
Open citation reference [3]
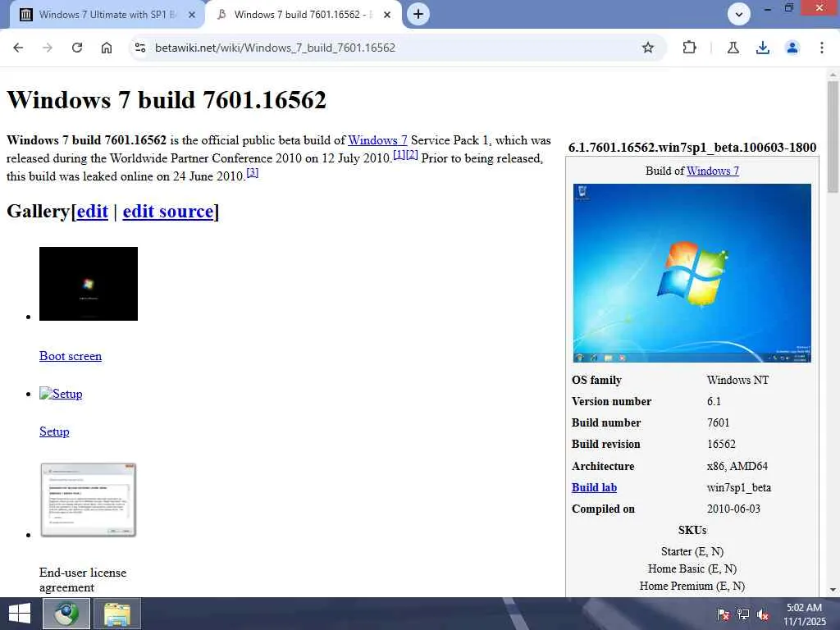click(x=253, y=172)
